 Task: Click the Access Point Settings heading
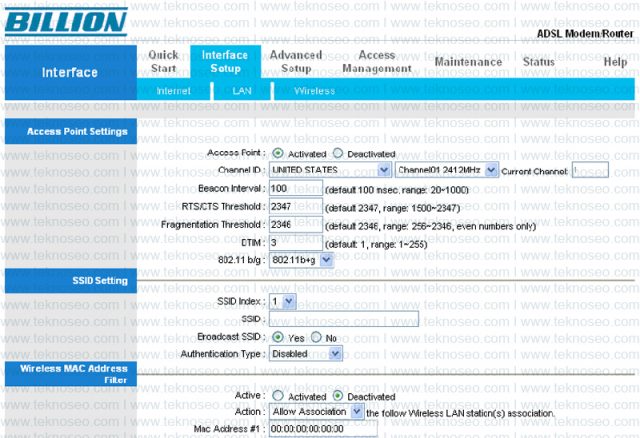click(77, 131)
